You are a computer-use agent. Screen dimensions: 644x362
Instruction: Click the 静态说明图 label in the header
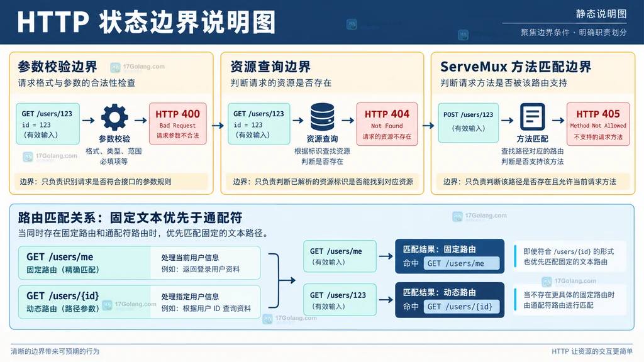pyautogui.click(x=601, y=14)
